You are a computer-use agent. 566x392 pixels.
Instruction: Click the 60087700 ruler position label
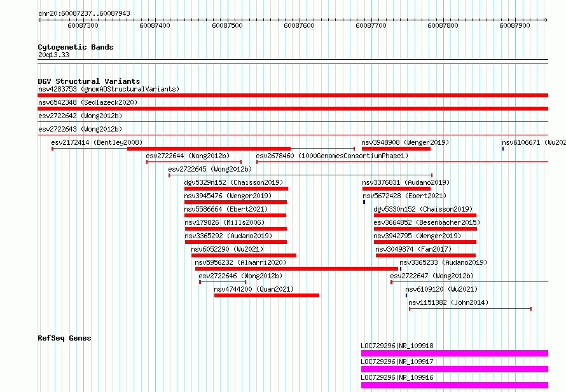click(x=371, y=25)
